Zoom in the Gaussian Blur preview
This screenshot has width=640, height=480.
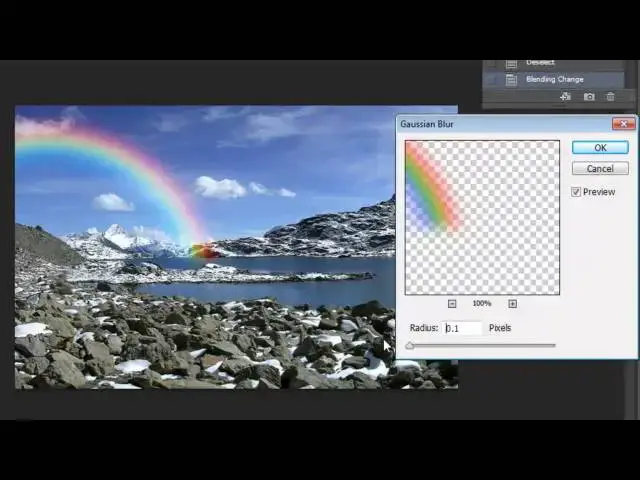coord(513,304)
